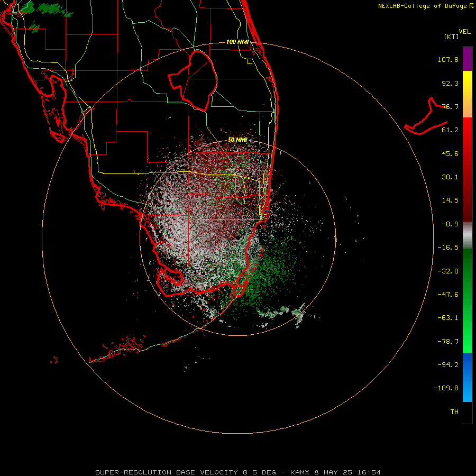Screen dimensions: 476x476
Task: Click the -0.9 velocity scale value
Action: (x=450, y=224)
